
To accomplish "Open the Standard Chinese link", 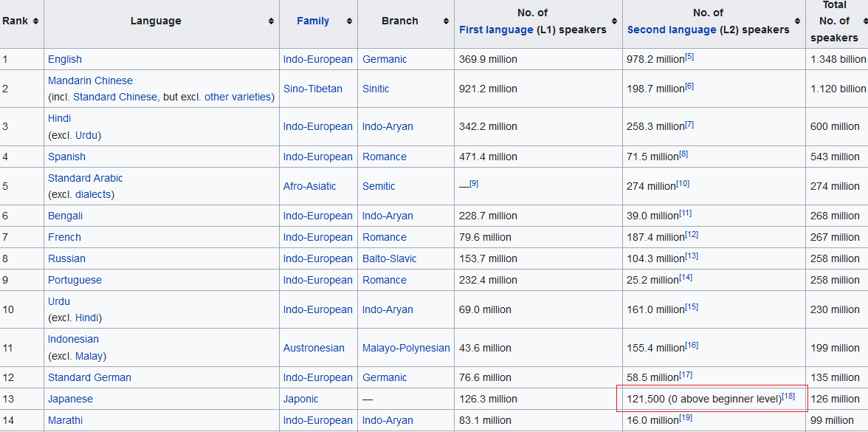I will [115, 97].
